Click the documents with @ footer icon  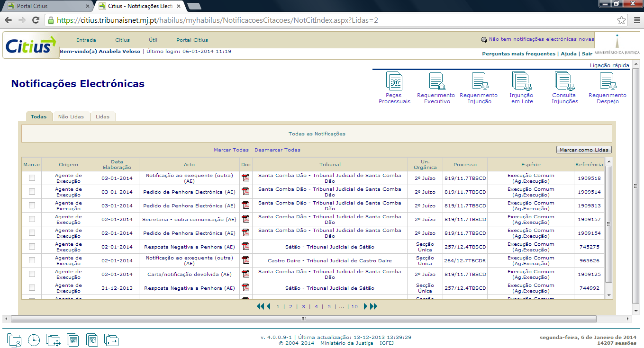(x=73, y=340)
